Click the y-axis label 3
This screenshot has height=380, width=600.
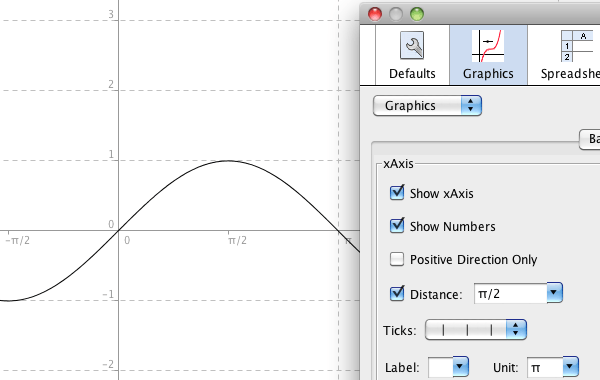(x=111, y=14)
